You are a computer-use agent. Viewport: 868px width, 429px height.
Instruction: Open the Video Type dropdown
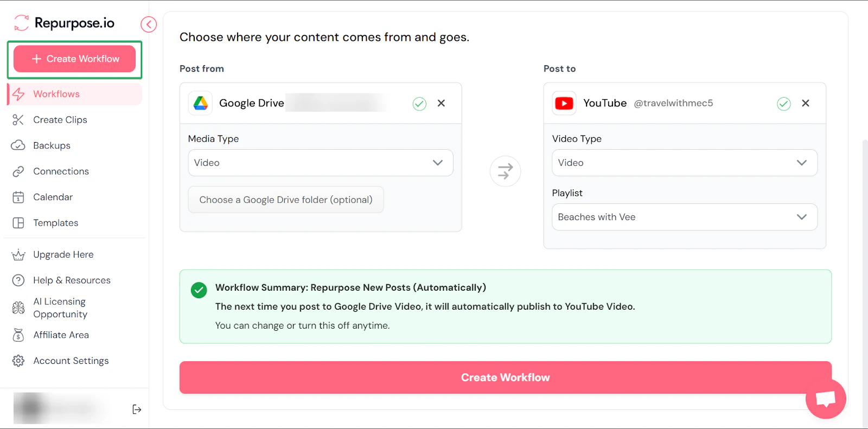685,163
